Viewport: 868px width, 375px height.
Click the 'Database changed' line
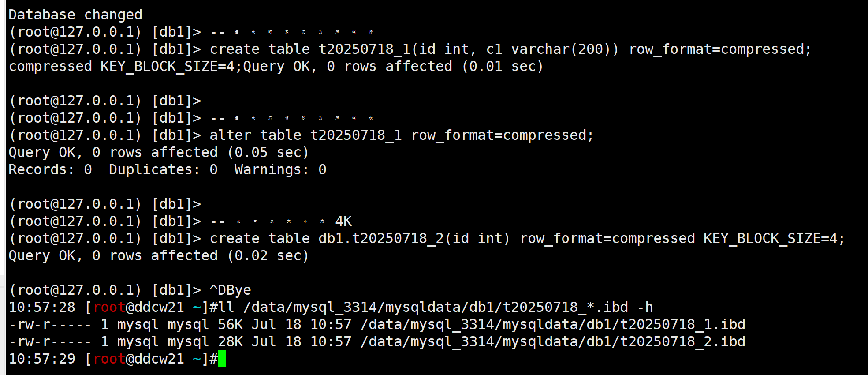[x=75, y=15]
